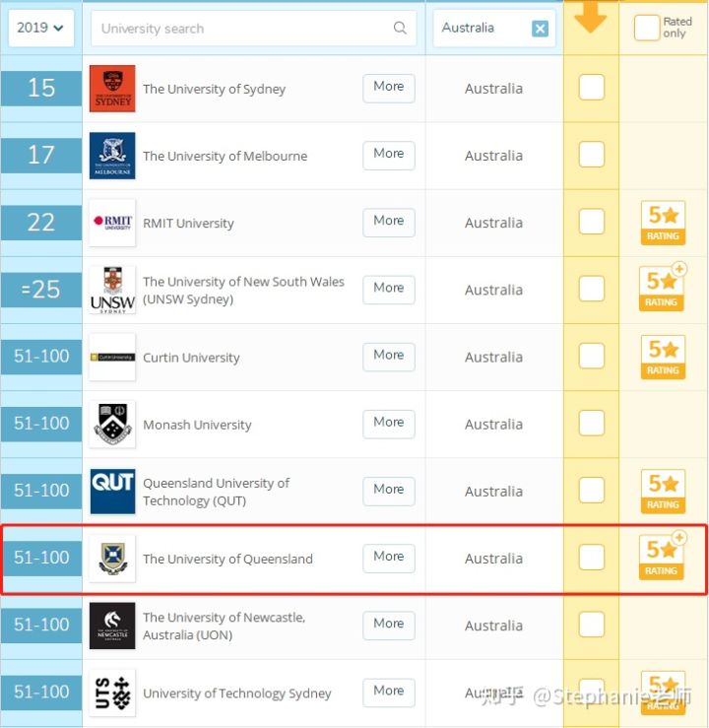
Task: Click the RMIT University logo
Action: 112,223
